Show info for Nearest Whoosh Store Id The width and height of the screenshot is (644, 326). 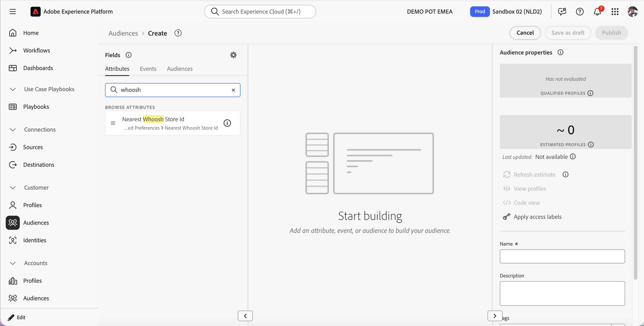coord(227,123)
